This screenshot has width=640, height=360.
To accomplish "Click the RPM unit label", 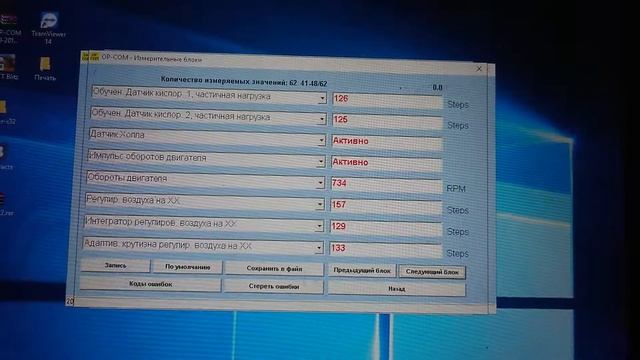I will pos(456,189).
